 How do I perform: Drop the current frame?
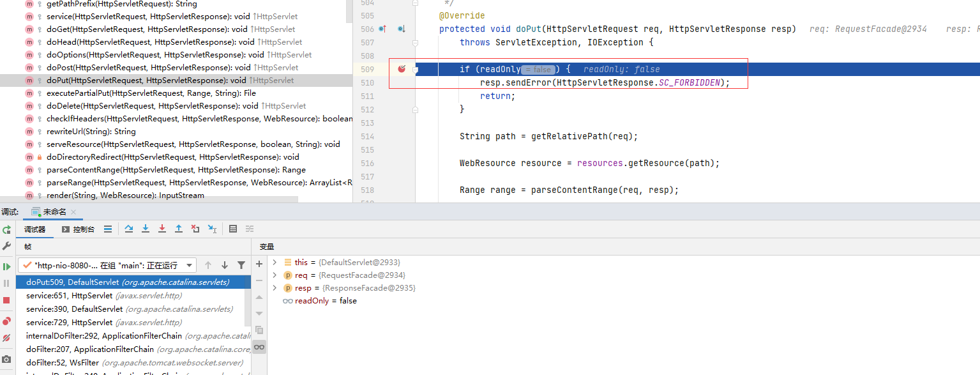(195, 229)
